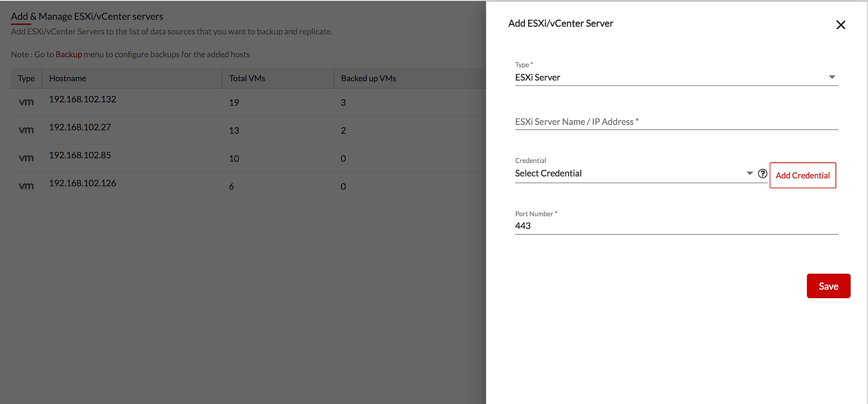Select hostname 192.168.102.132
Screen dimensions: 868x404
click(x=82, y=99)
